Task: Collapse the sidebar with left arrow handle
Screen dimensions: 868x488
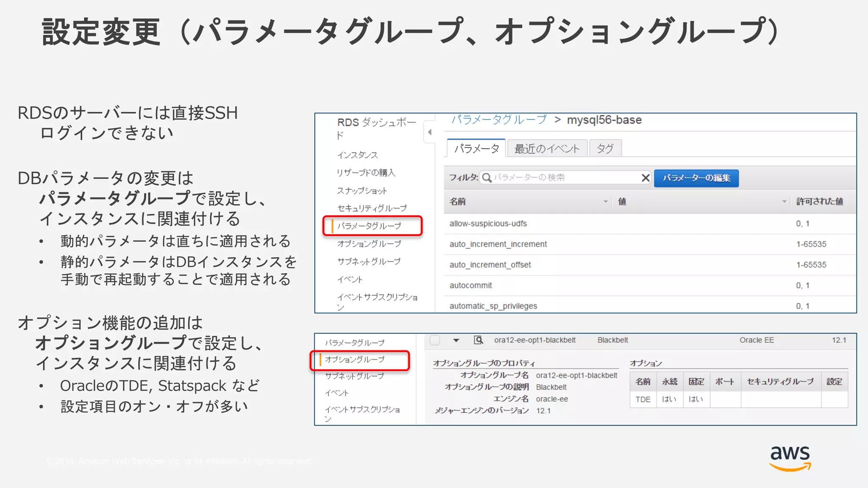Action: point(430,132)
